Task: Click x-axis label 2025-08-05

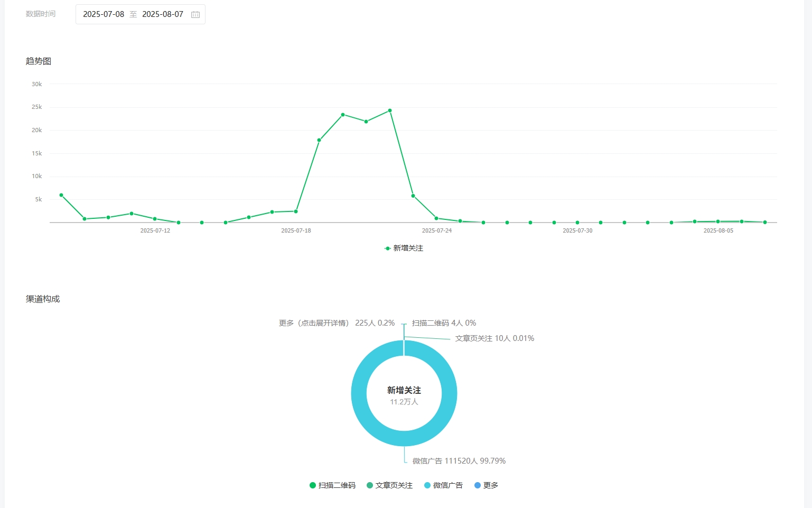Action: click(x=718, y=230)
